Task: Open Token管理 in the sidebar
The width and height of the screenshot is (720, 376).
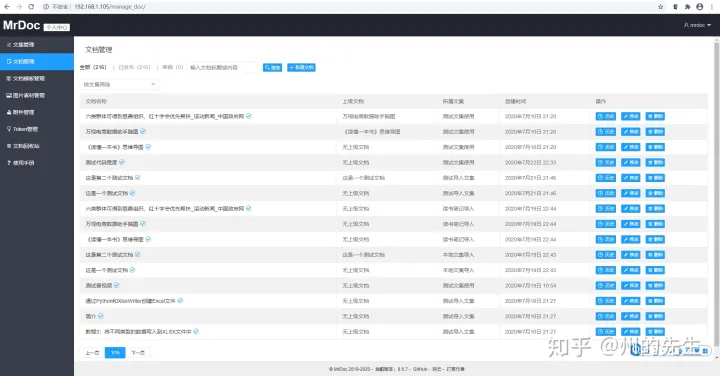Action: pos(37,129)
